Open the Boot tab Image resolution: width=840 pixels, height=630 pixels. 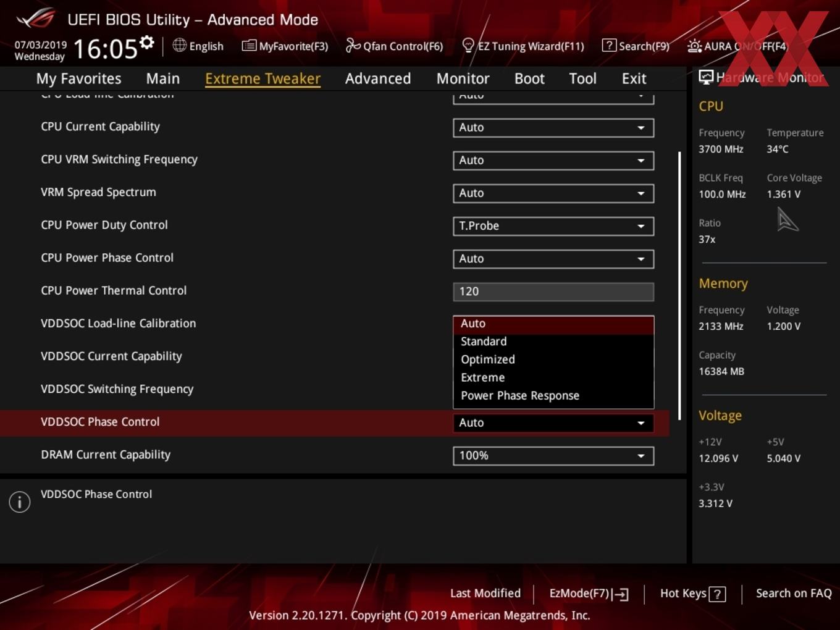click(x=529, y=78)
